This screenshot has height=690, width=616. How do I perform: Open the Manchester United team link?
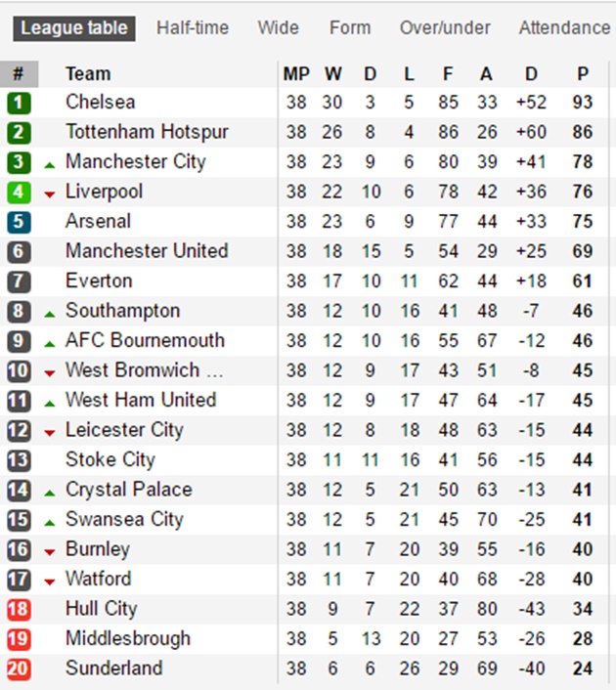(147, 251)
